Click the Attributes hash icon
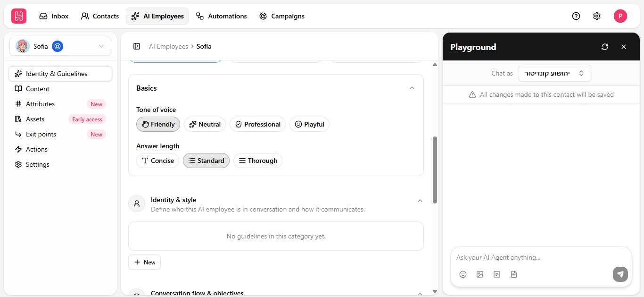This screenshot has width=644, height=297. [x=18, y=104]
